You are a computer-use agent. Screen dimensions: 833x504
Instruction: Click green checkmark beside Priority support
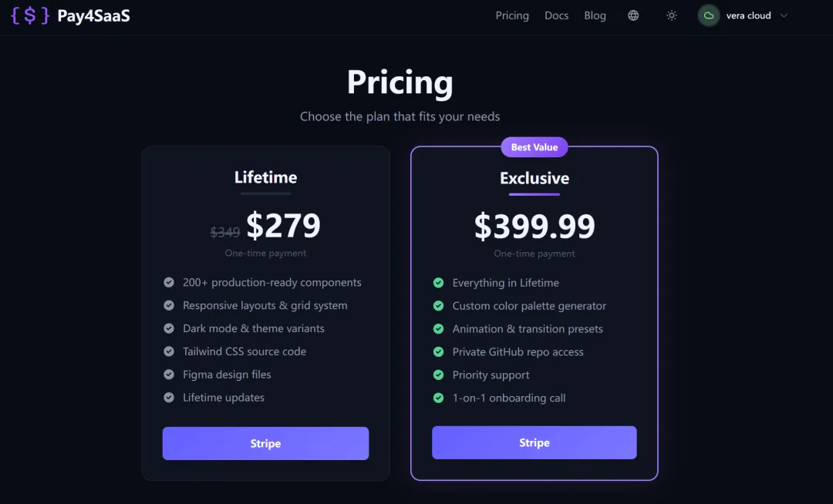pos(438,375)
